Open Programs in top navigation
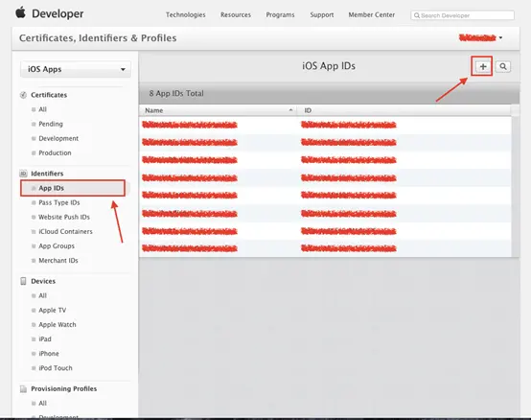The height and width of the screenshot is (420, 531). pos(280,15)
